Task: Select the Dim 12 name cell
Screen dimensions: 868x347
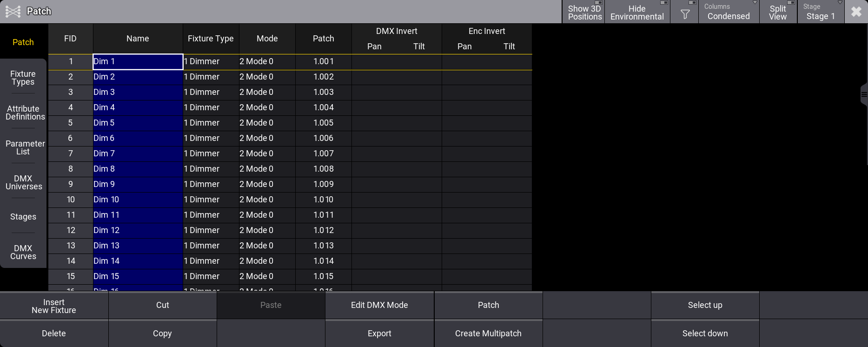Action: (138, 230)
